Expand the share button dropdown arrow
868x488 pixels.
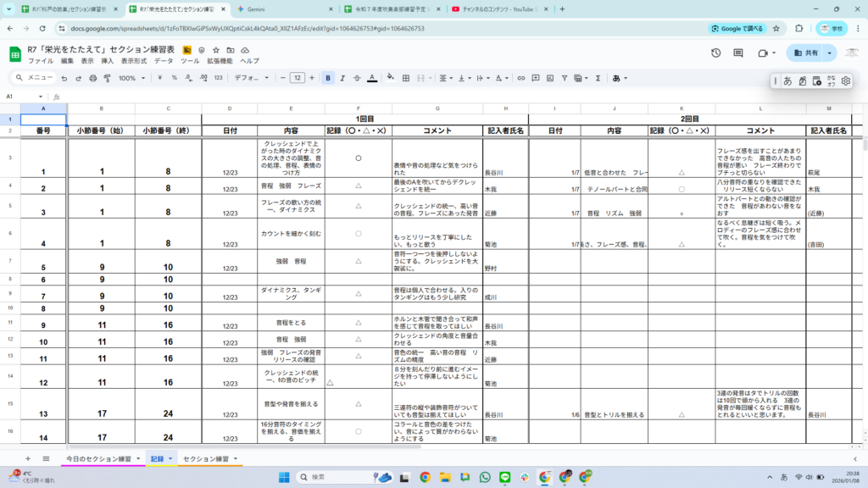click(829, 53)
